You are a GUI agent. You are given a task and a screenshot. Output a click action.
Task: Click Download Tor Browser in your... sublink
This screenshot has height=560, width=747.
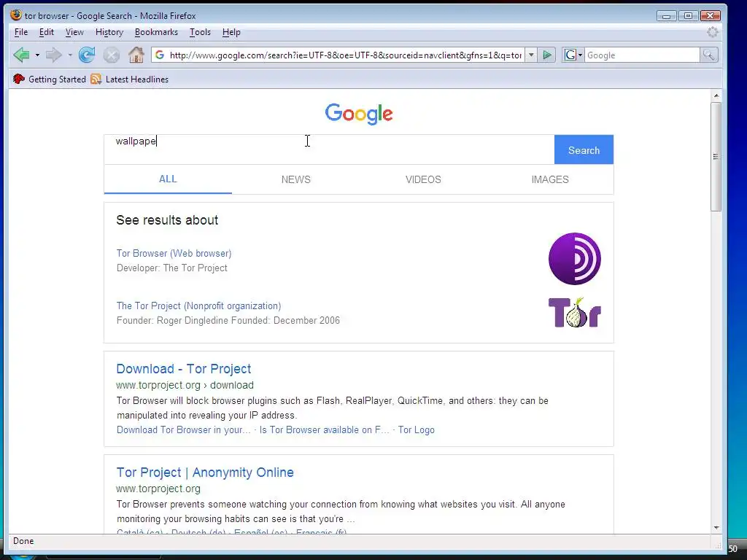[x=183, y=430]
